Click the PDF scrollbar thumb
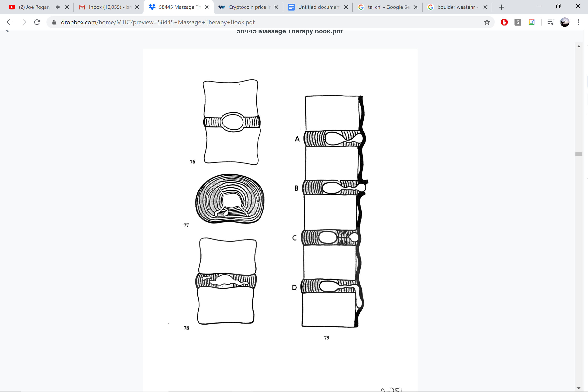 579,154
